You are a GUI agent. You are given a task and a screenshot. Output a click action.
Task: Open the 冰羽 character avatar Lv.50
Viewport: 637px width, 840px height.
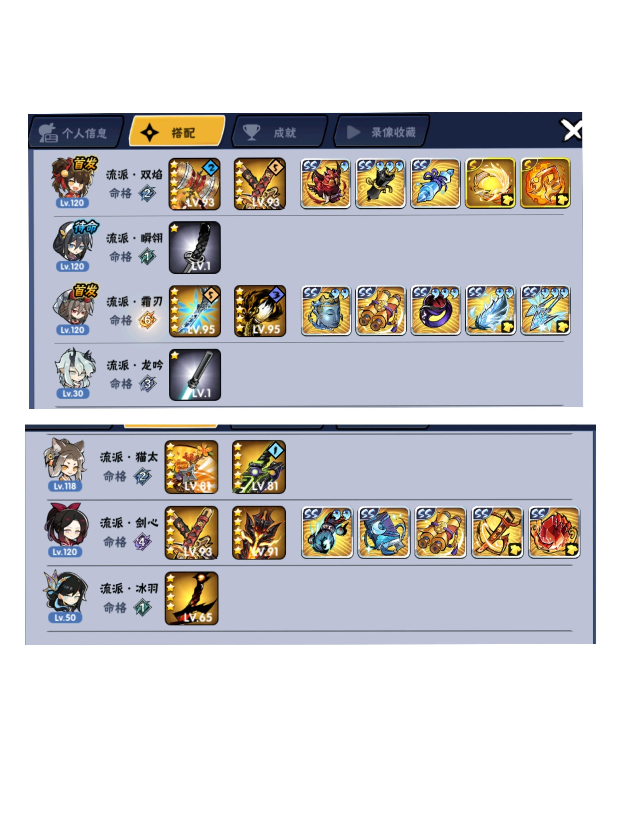pos(65,597)
